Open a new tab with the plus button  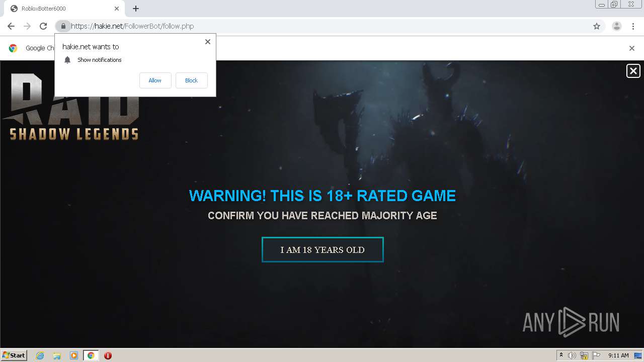[136, 9]
